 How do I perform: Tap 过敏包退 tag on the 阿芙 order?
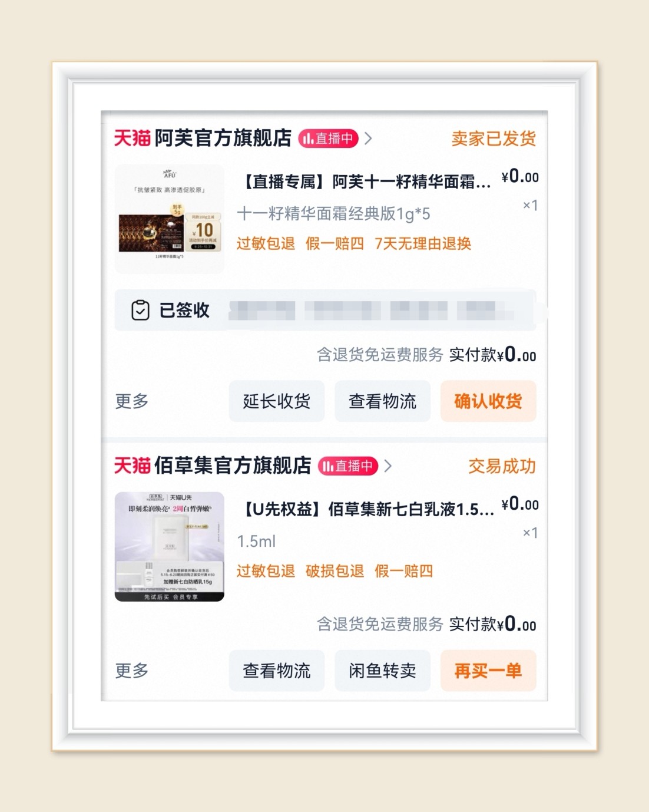pyautogui.click(x=266, y=243)
